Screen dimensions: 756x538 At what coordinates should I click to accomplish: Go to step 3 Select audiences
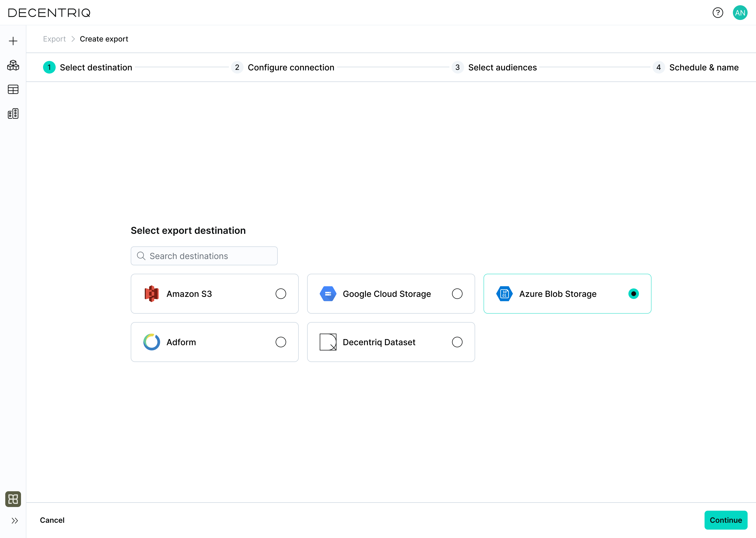coord(494,67)
